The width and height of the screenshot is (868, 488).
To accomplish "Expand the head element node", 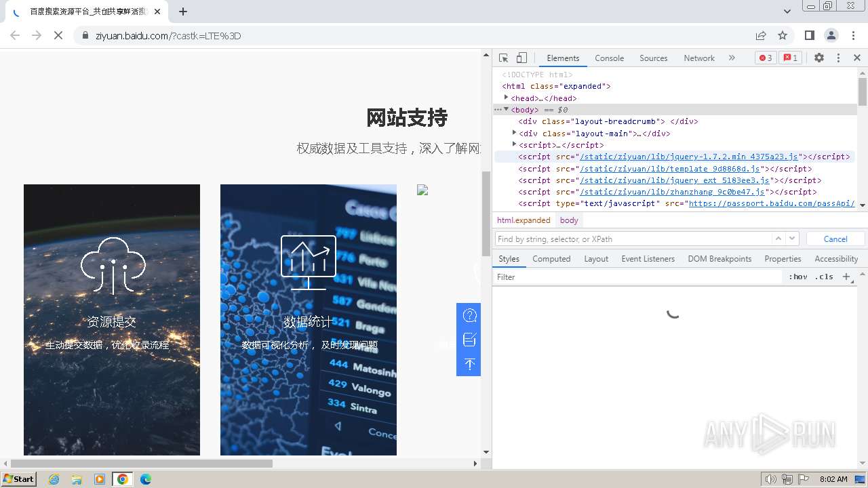I will (507, 98).
